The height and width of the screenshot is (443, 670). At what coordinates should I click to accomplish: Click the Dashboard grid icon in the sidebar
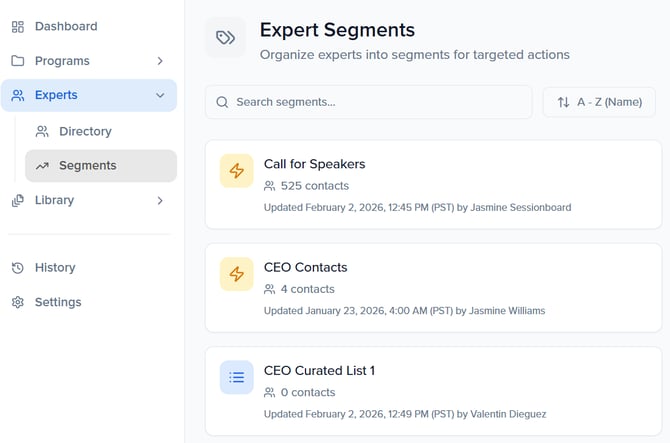tap(18, 26)
